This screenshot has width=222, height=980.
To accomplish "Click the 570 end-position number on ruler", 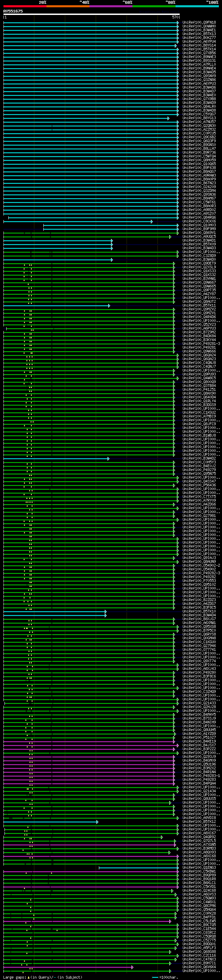I will [x=175, y=17].
